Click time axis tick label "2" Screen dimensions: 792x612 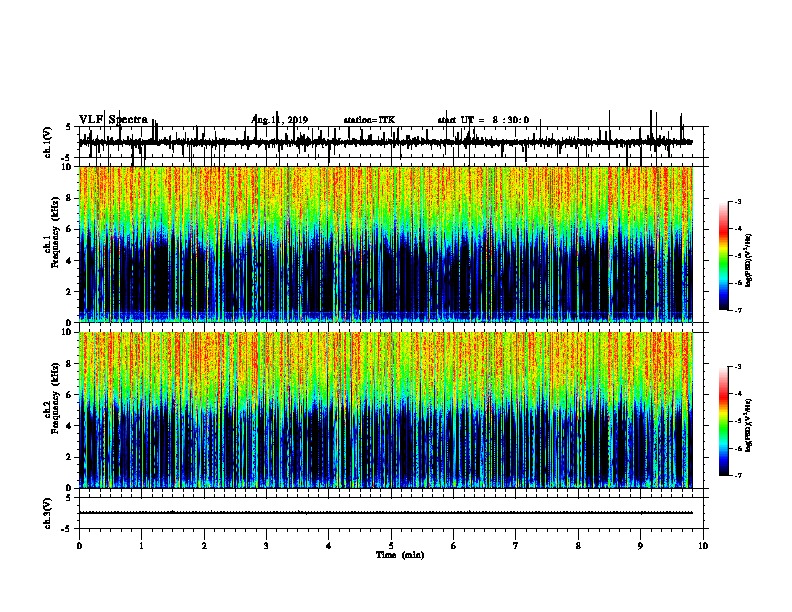(x=204, y=546)
